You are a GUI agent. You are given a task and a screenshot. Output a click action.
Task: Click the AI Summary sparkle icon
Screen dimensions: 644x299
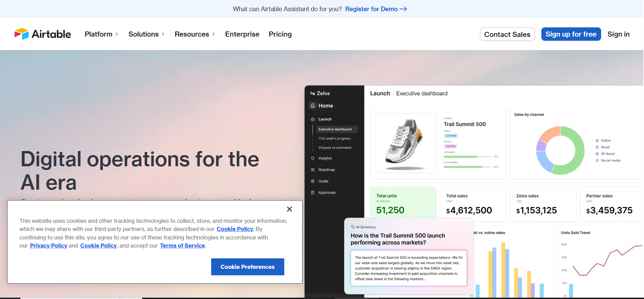(353, 227)
